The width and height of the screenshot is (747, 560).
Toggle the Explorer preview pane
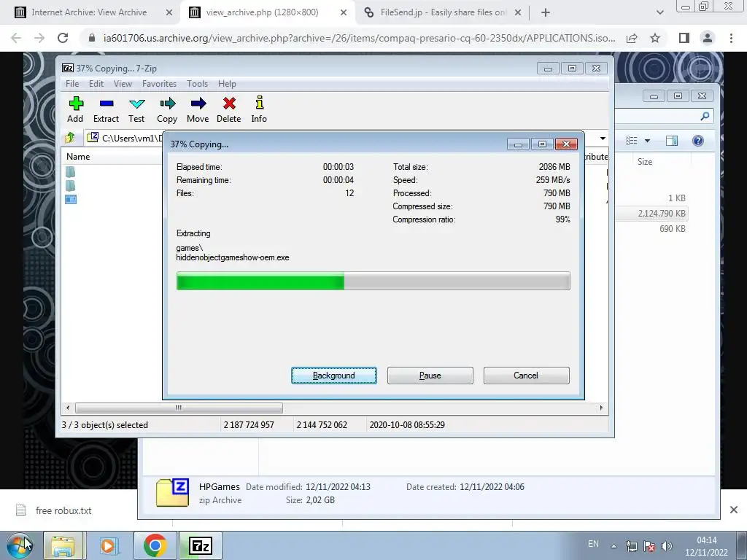click(x=672, y=141)
